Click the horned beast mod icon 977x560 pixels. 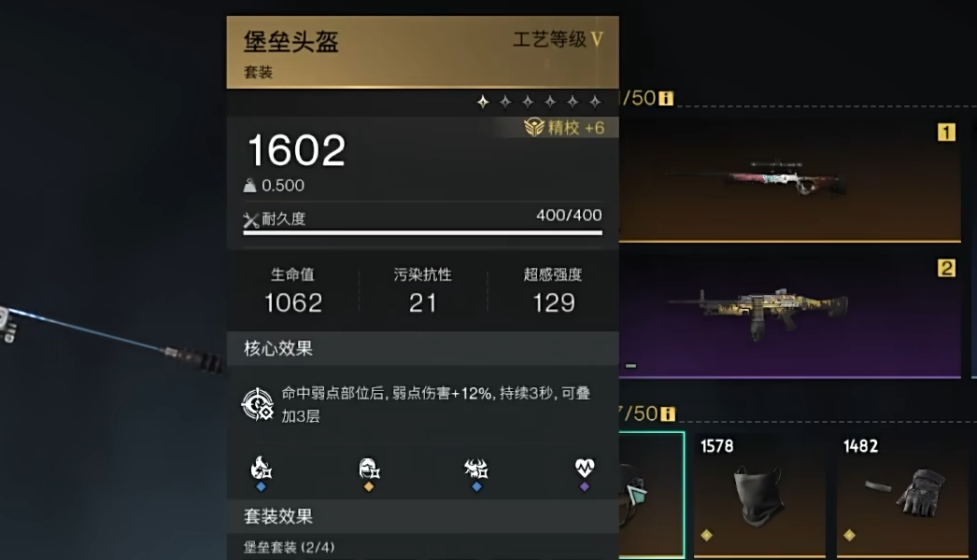(476, 468)
